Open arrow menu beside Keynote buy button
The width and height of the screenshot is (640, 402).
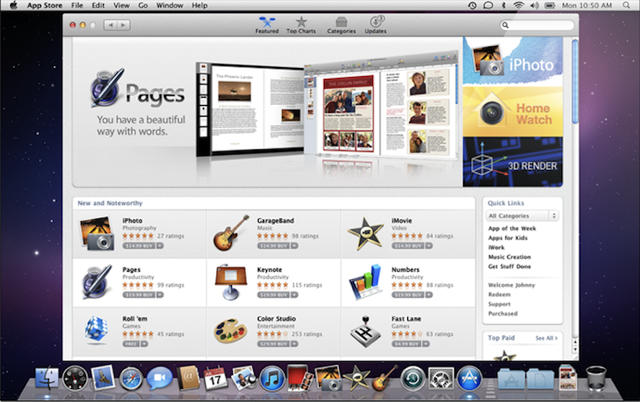point(293,296)
